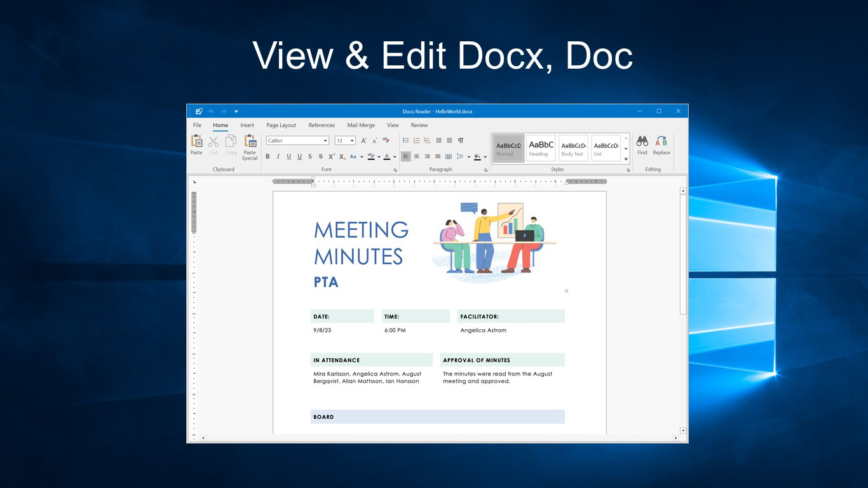Switch to the References tab
The height and width of the screenshot is (488, 868).
(x=322, y=125)
